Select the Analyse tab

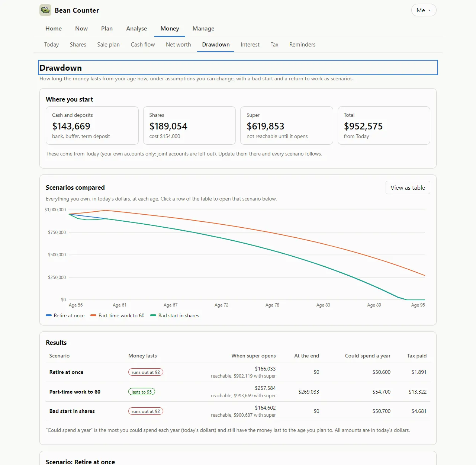[x=136, y=29]
